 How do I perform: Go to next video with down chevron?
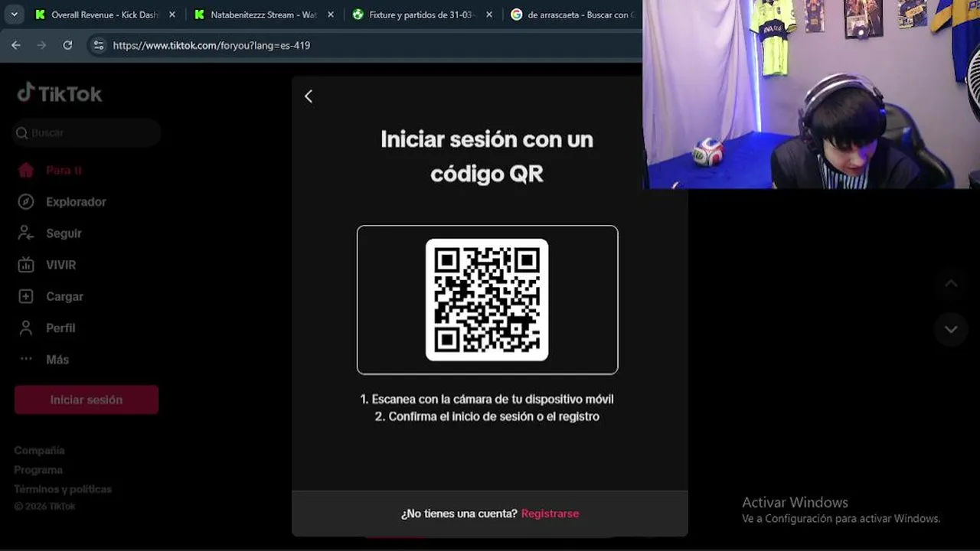(x=951, y=329)
